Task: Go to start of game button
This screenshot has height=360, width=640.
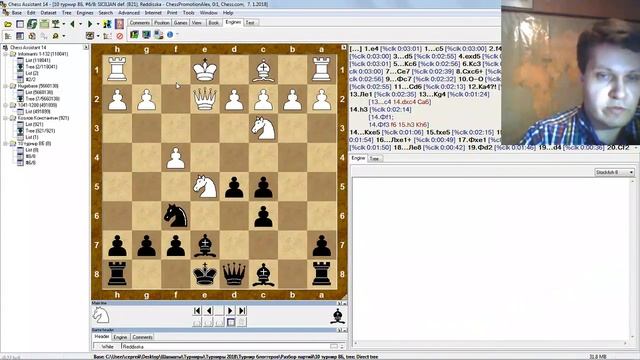Action: pyautogui.click(x=197, y=311)
